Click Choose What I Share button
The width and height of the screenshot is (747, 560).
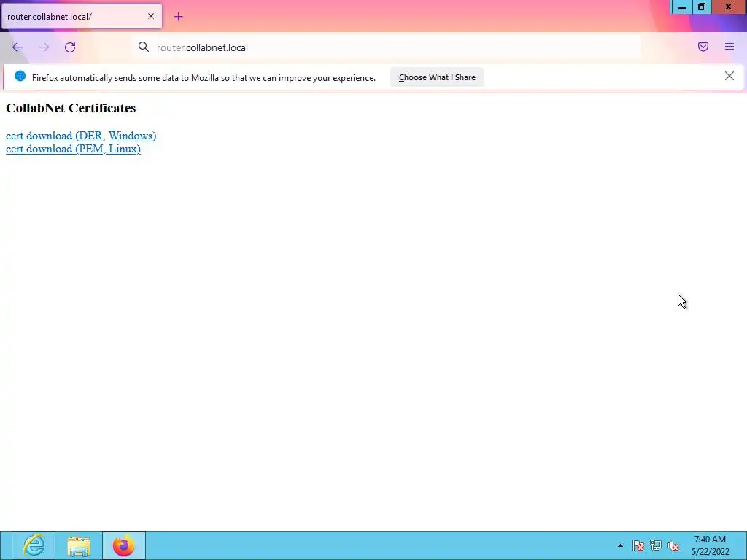437,77
